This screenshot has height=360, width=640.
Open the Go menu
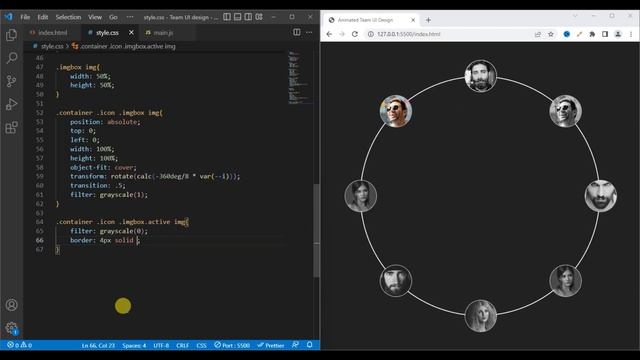pos(113,17)
